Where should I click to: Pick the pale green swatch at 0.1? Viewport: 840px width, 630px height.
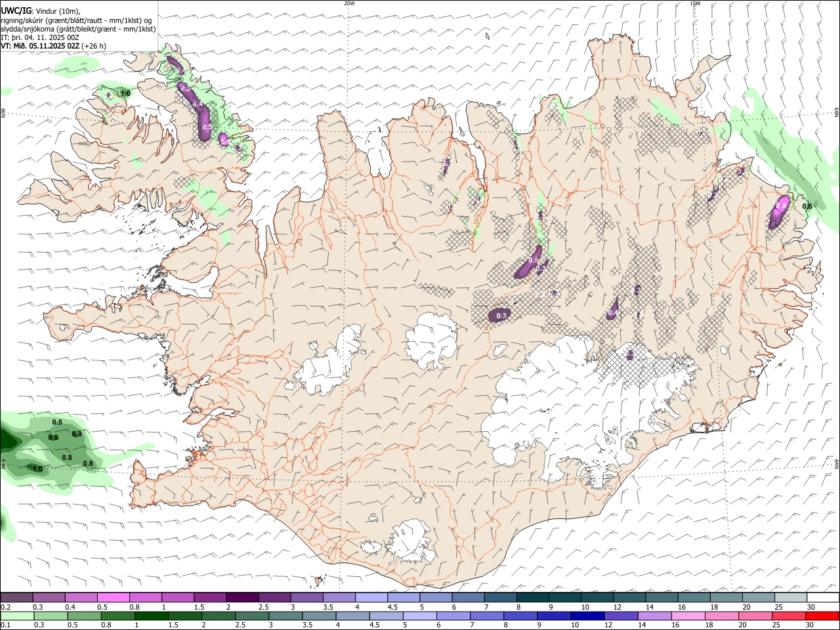17,616
